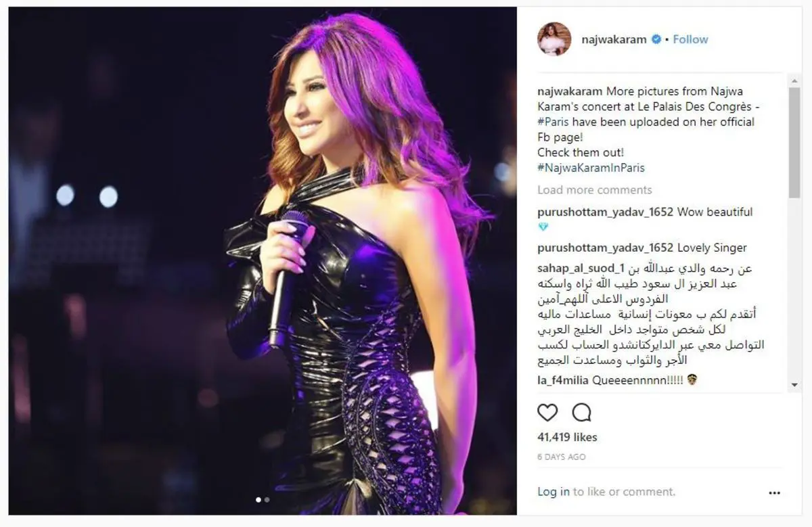The height and width of the screenshot is (527, 812).
Task: Click the diamond emoji in comment
Action: 543,227
